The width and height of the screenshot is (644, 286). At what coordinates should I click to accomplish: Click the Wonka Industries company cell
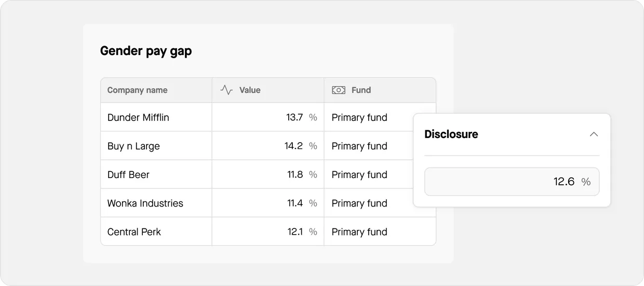point(145,203)
